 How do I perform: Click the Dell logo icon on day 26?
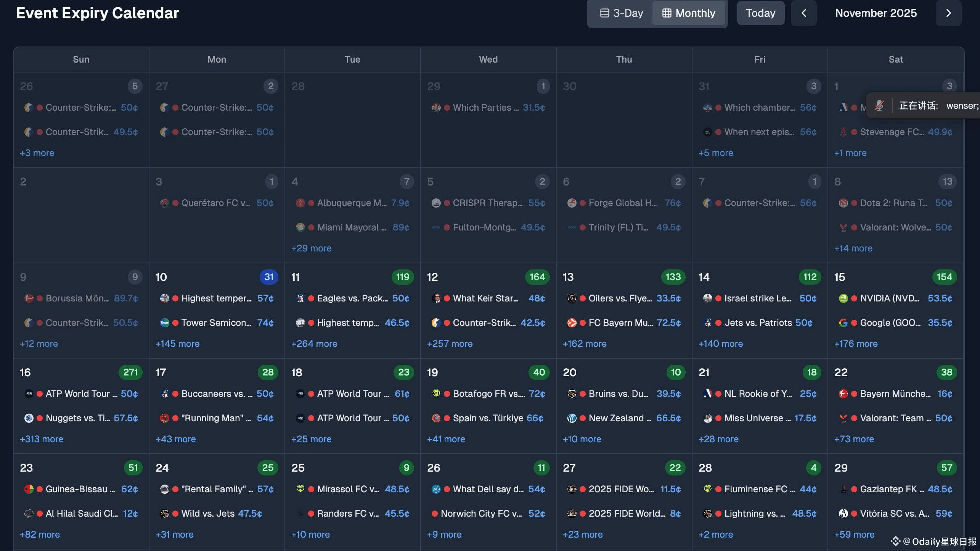click(436, 489)
